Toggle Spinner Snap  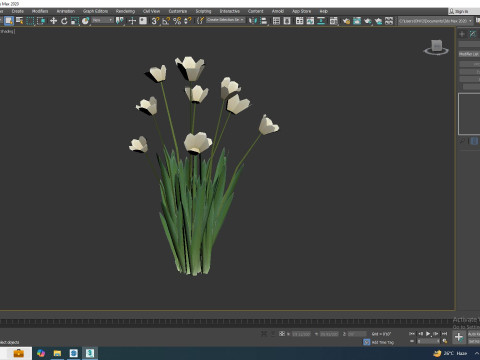click(x=188, y=21)
